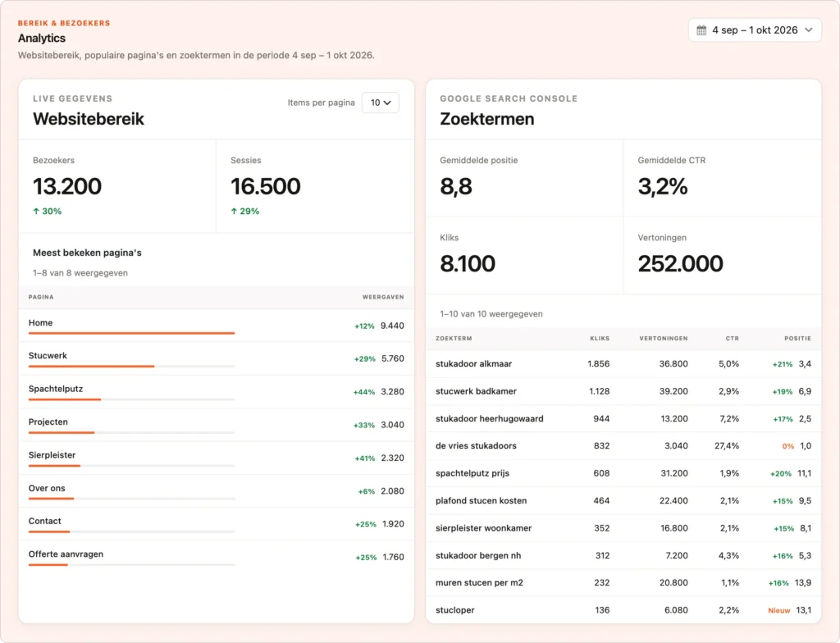Click the Kliks total 8.100
Viewport: 840px width, 643px height.
point(468,263)
